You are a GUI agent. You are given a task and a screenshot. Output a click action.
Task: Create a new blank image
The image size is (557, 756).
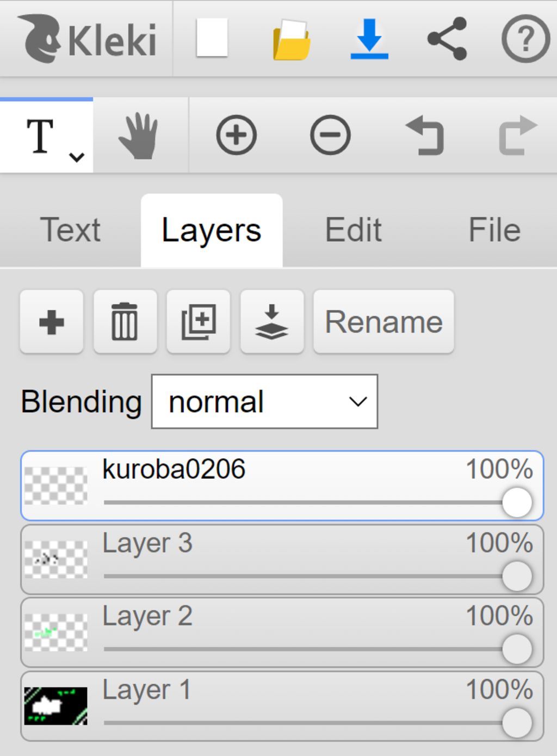[212, 38]
